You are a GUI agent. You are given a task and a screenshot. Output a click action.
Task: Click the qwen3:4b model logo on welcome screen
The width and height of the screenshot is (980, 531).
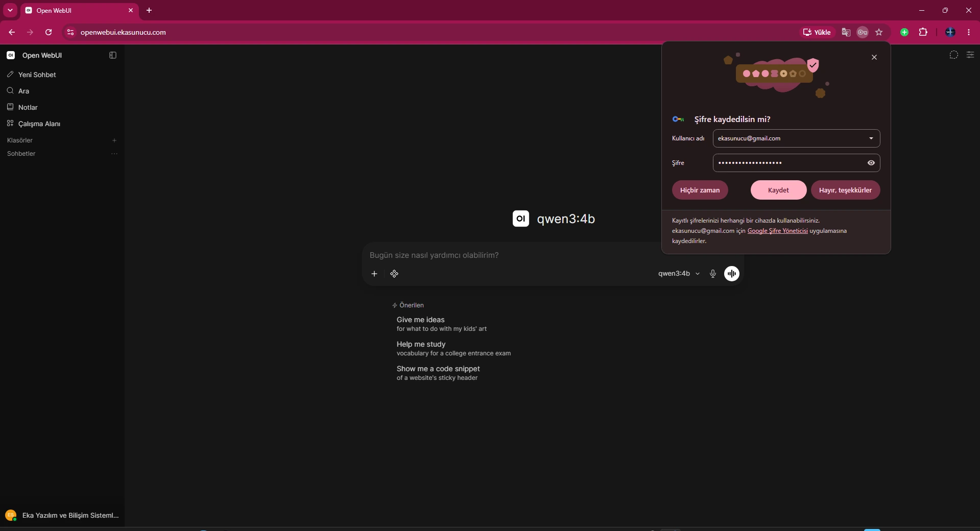pos(521,219)
